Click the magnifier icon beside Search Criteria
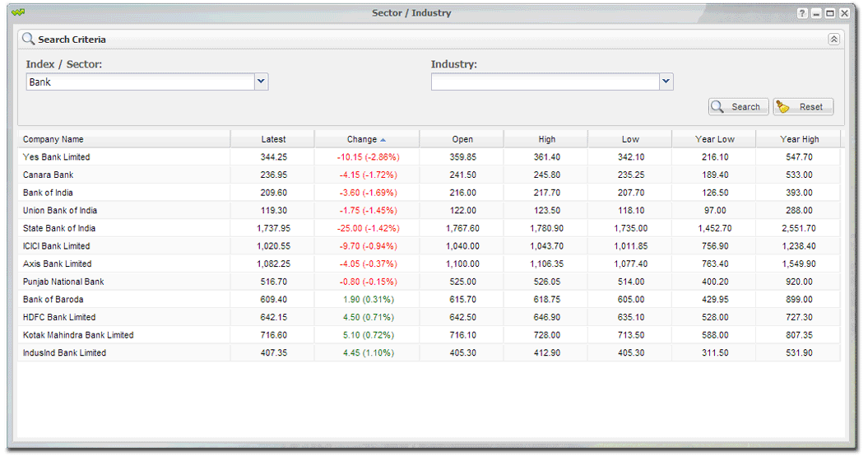The width and height of the screenshot is (868, 457). 28,39
